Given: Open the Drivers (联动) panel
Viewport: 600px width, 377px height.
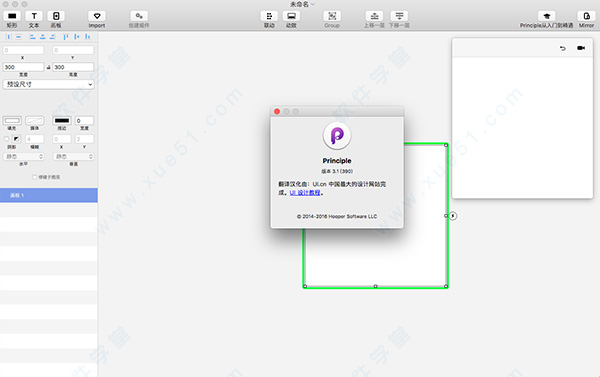Looking at the screenshot, I should 269,16.
